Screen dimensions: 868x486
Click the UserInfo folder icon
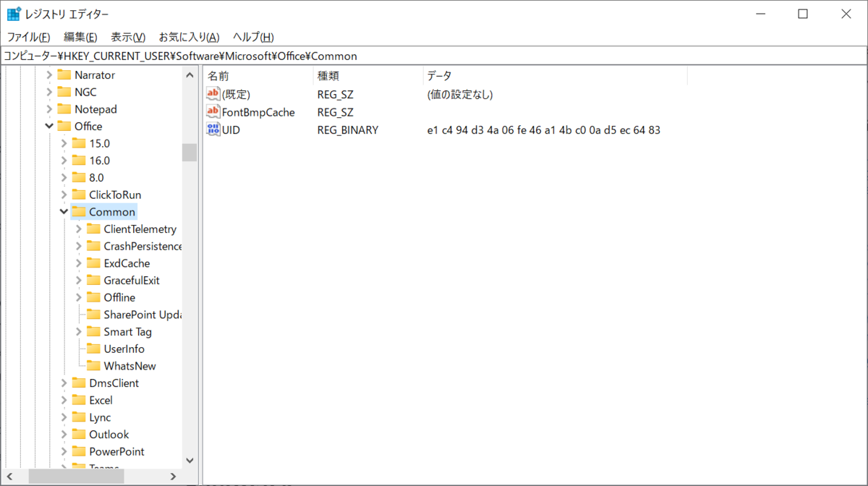pyautogui.click(x=93, y=349)
